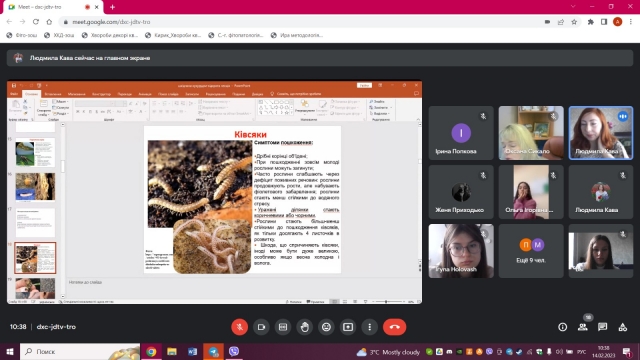Click Людмила Кава main-screen notification banner
Screen dimensions: 640x360
click(x=320, y=58)
